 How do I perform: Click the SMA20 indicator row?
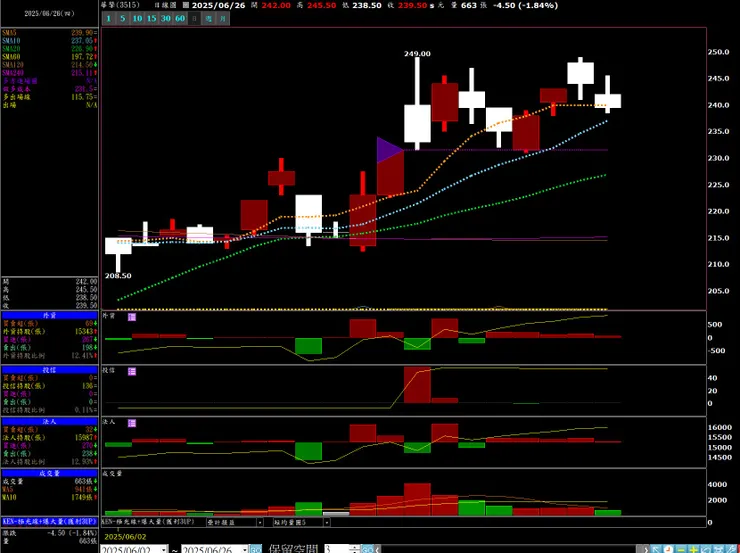pyautogui.click(x=50, y=49)
